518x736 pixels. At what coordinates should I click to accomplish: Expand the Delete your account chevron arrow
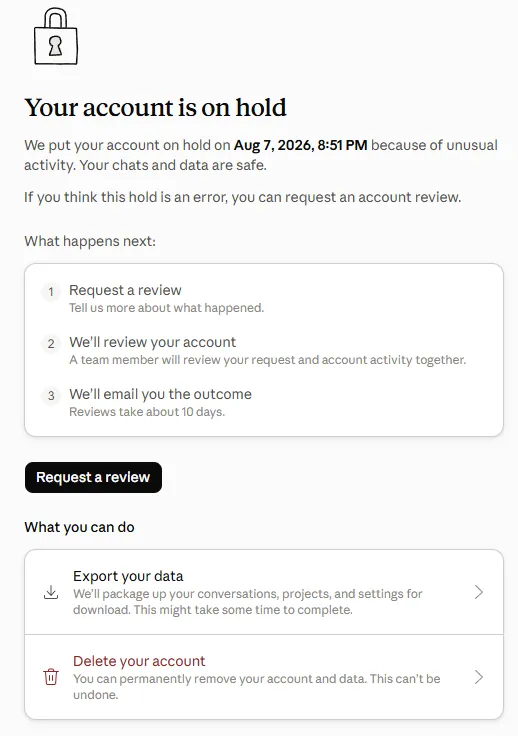click(x=479, y=677)
